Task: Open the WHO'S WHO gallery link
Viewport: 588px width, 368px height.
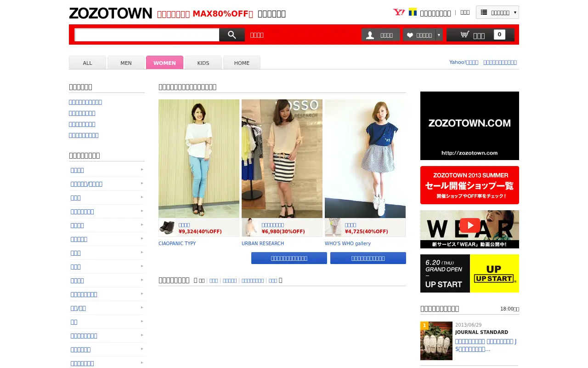Action: click(348, 243)
